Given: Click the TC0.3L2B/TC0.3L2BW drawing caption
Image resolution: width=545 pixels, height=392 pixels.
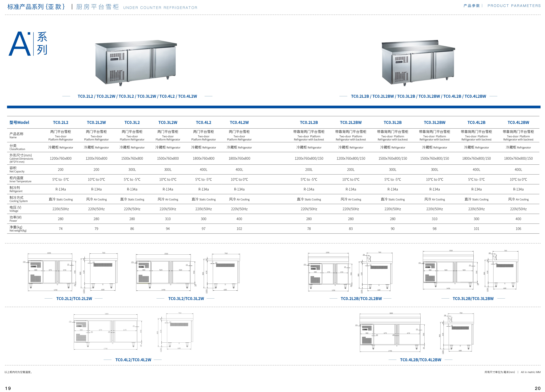Looking at the screenshot, I should pyautogui.click(x=473, y=299).
